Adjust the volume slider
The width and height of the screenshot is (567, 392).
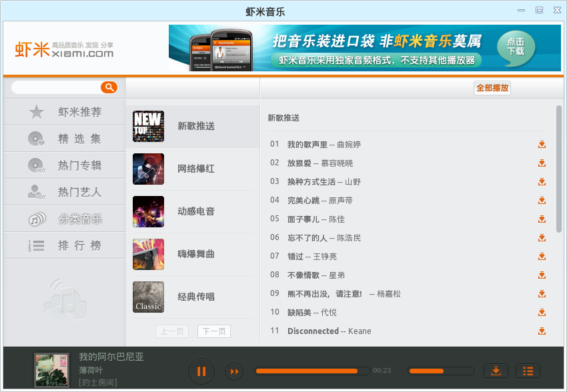441,371
